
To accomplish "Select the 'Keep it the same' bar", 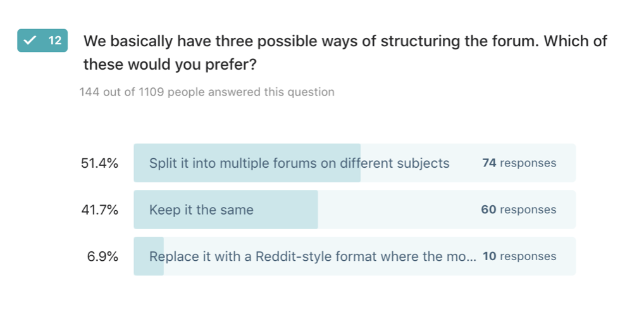I will [354, 210].
